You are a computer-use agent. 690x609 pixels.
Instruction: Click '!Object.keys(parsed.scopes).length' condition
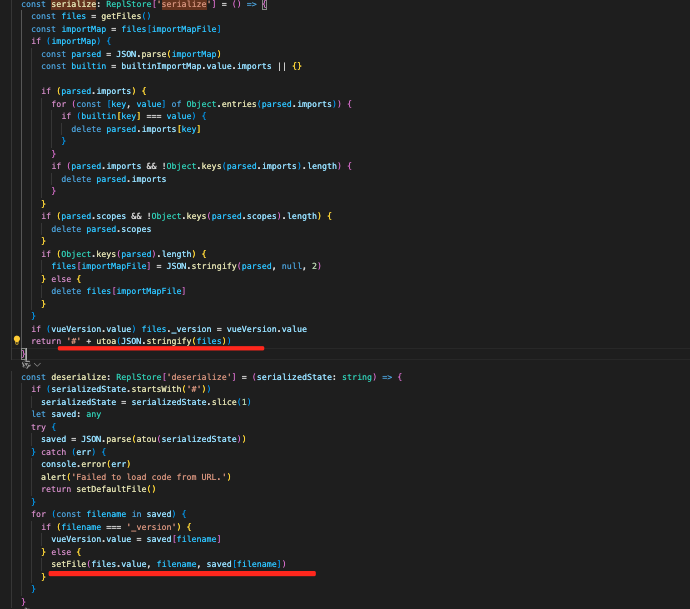pyautogui.click(x=232, y=216)
